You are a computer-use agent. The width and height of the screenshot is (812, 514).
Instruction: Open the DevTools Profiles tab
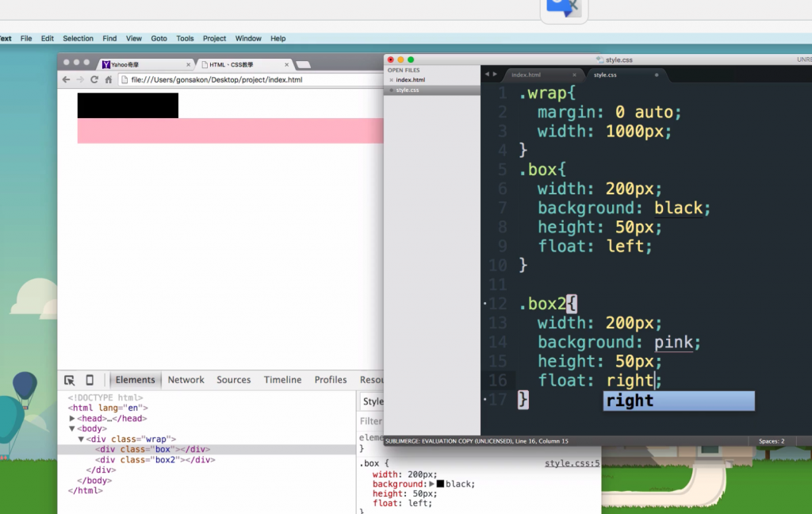tap(331, 380)
